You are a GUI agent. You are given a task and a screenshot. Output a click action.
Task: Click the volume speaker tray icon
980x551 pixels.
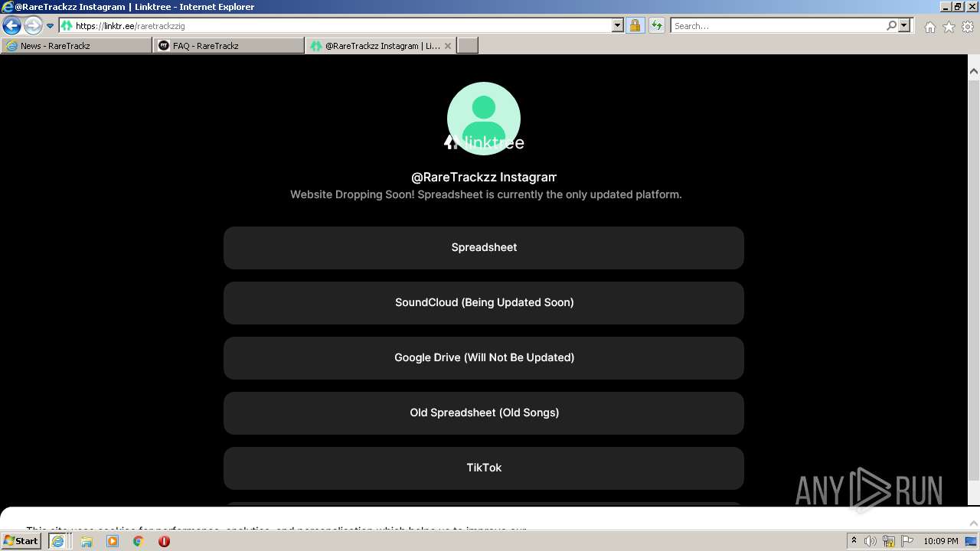pos(871,541)
